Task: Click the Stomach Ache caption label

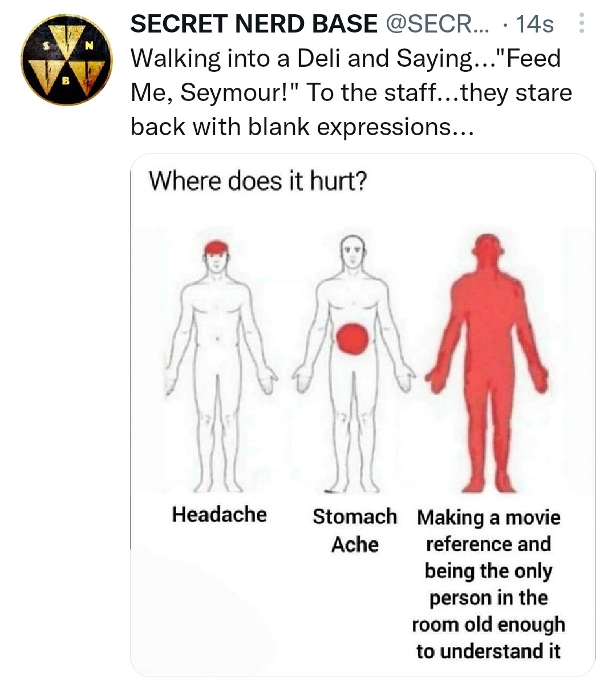Action: point(355,530)
